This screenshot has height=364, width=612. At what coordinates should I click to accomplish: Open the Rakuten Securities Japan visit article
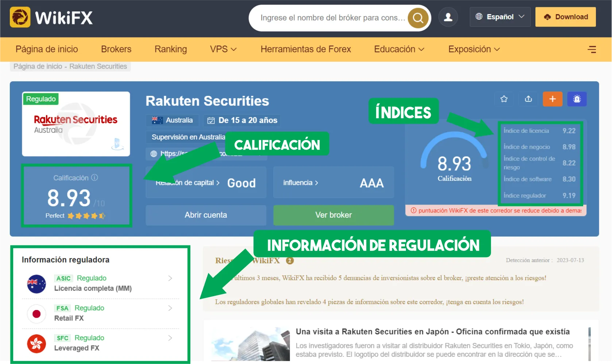[x=433, y=332]
